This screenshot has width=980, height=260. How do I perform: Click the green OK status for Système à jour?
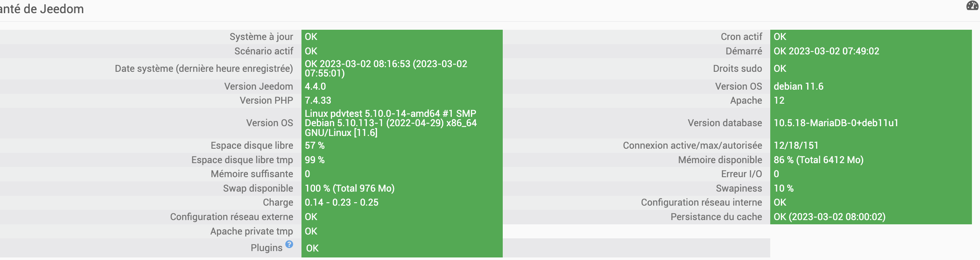312,37
